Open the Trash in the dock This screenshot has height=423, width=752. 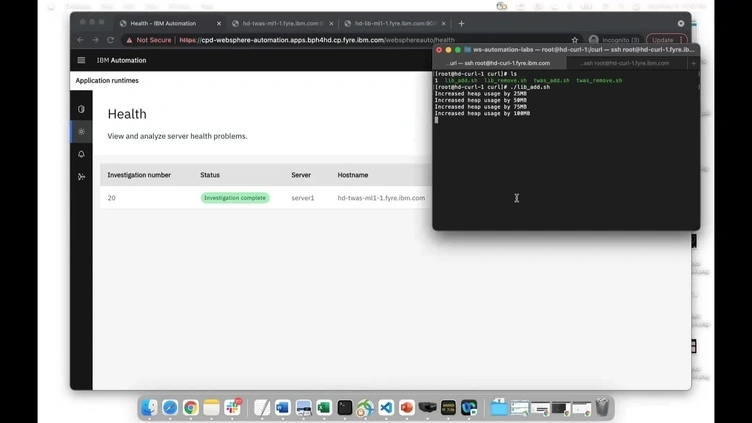[x=602, y=408]
